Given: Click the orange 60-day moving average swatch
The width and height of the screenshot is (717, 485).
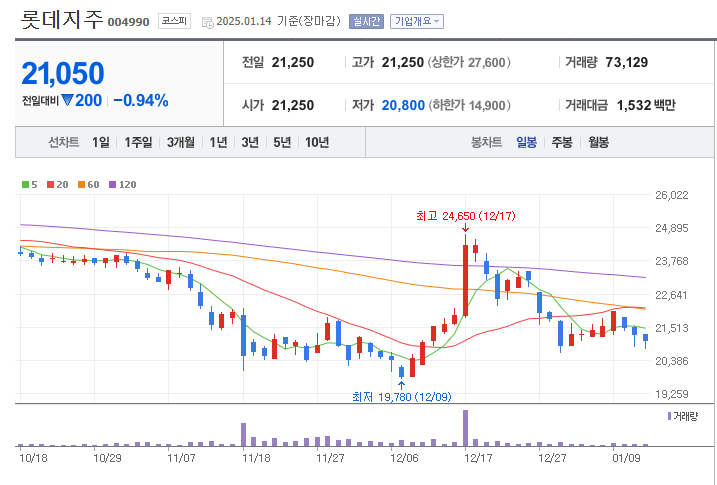Looking at the screenshot, I should 81,185.
